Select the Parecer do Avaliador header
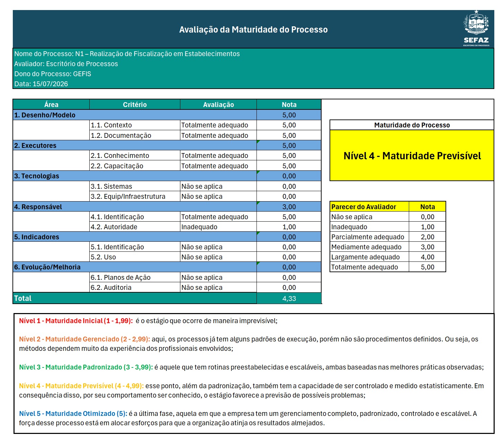The height and width of the screenshot is (445, 504). 369,207
